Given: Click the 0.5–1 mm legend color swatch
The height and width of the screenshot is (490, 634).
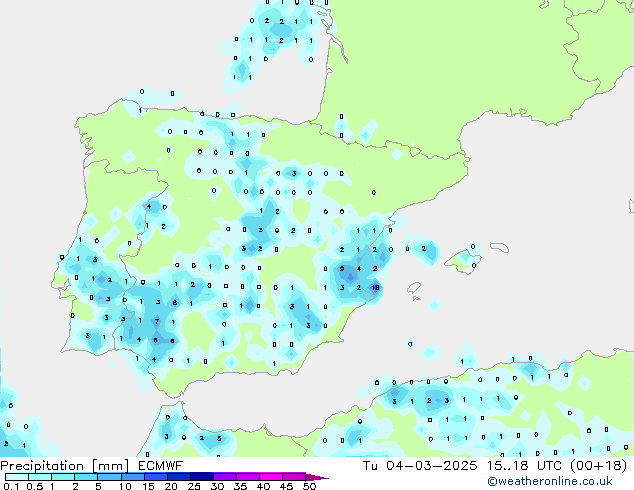Looking at the screenshot, I should 40,477.
